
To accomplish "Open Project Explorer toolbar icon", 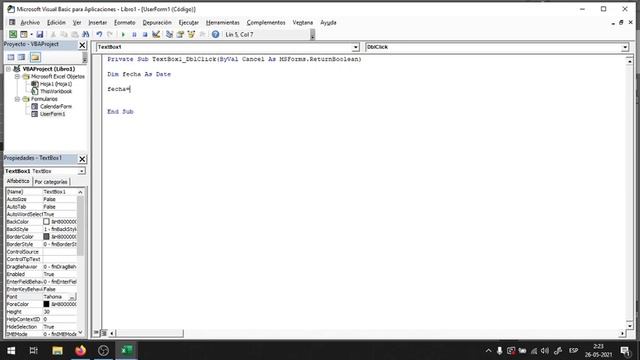I will (169, 35).
